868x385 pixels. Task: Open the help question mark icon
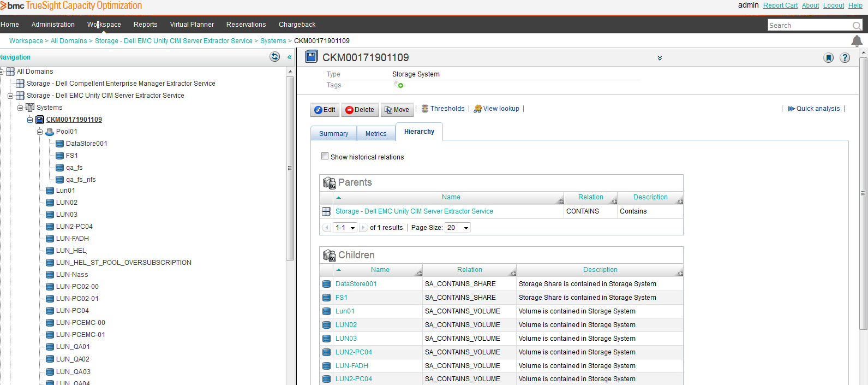pos(845,58)
